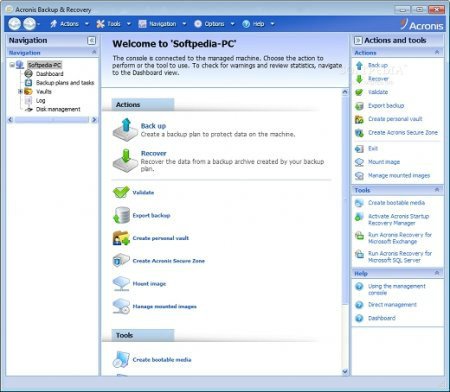Collapse the Actions and tools pane

358,40
